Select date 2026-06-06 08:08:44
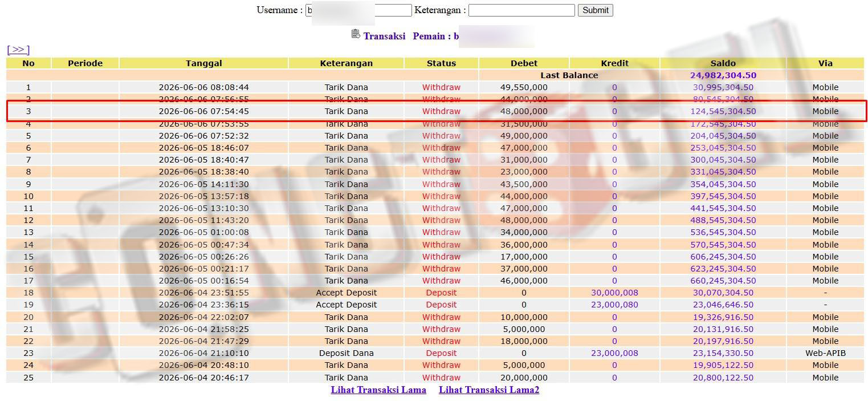Viewport: 868px width, 401px height. pyautogui.click(x=204, y=87)
